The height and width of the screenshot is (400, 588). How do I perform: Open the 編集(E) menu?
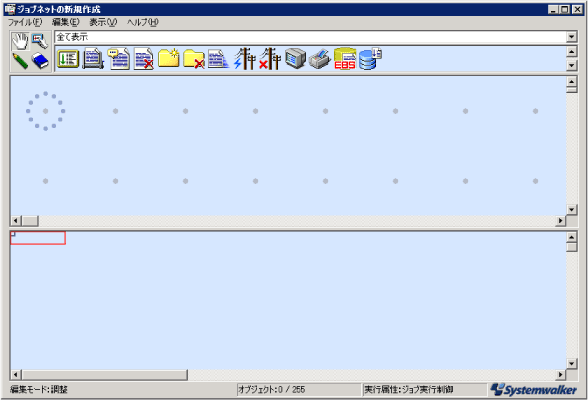66,22
